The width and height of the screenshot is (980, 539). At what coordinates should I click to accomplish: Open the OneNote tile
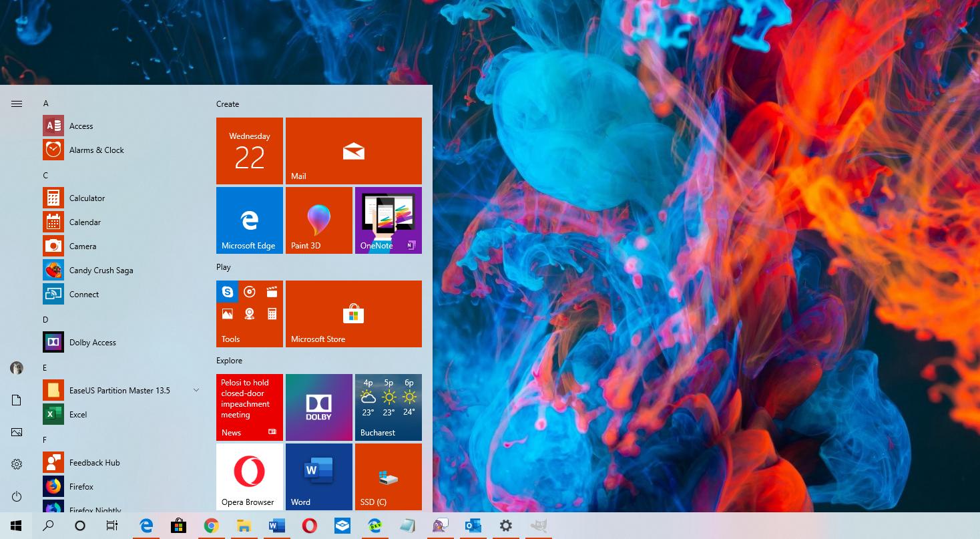click(x=389, y=220)
